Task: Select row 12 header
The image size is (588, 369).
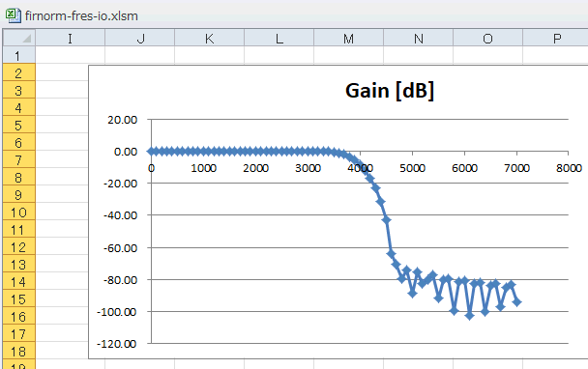Action: [18, 246]
